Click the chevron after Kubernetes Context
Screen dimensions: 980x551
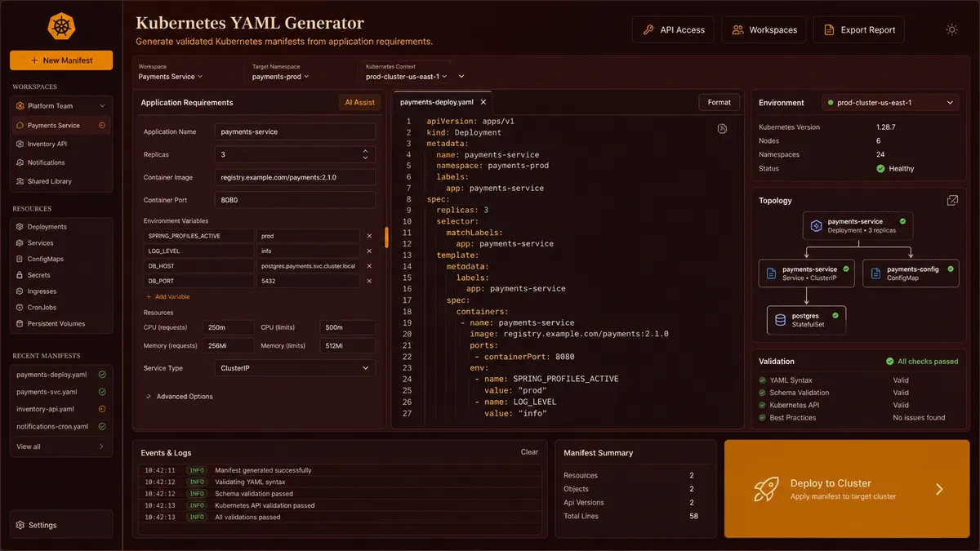click(x=461, y=77)
